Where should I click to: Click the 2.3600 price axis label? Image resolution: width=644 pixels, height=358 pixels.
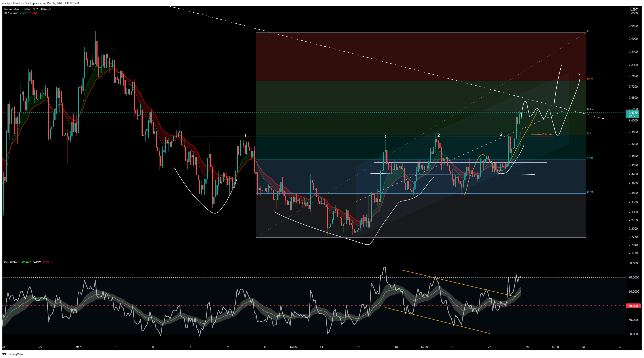[x=633, y=193]
